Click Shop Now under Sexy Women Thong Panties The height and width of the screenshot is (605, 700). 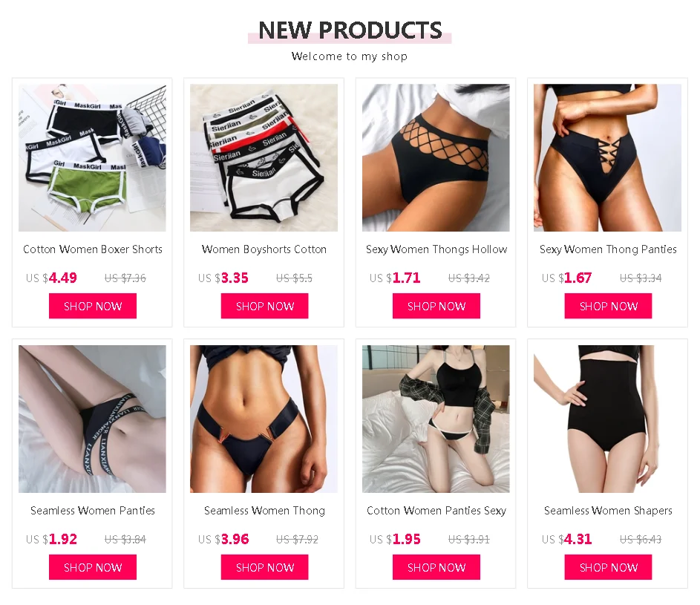(609, 306)
